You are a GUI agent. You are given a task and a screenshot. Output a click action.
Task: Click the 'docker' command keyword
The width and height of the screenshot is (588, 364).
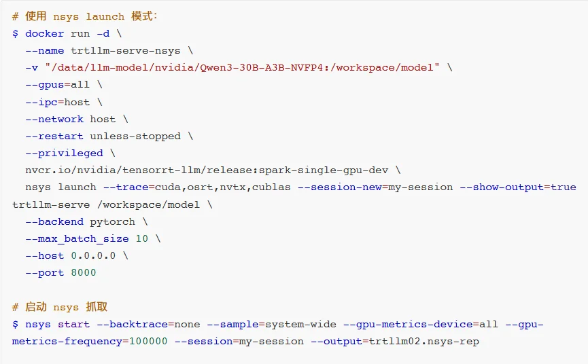pos(45,33)
